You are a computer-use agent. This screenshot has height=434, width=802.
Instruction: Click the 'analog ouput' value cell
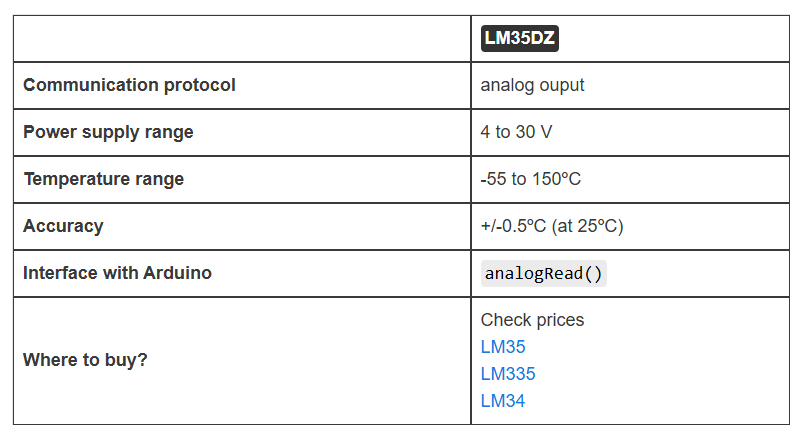coord(532,85)
